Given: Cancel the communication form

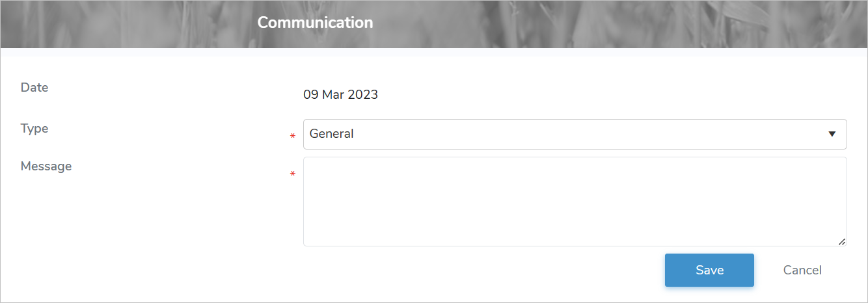Looking at the screenshot, I should pyautogui.click(x=802, y=270).
